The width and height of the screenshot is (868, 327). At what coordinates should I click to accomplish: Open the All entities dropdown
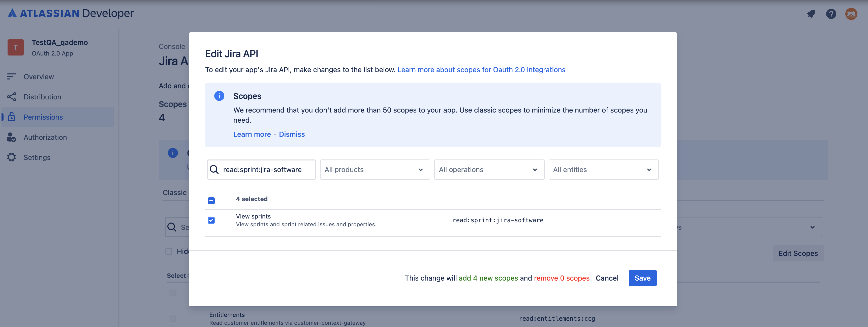point(603,169)
